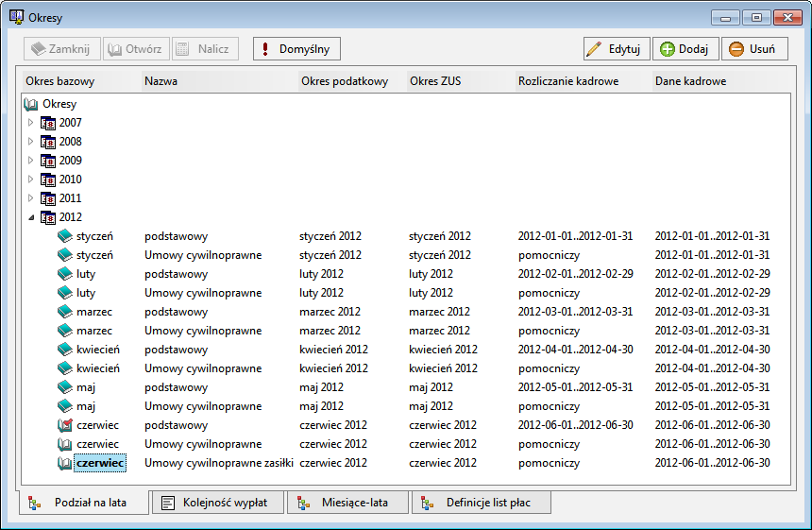Minimize the Okresy window
The width and height of the screenshot is (812, 530).
(x=725, y=18)
